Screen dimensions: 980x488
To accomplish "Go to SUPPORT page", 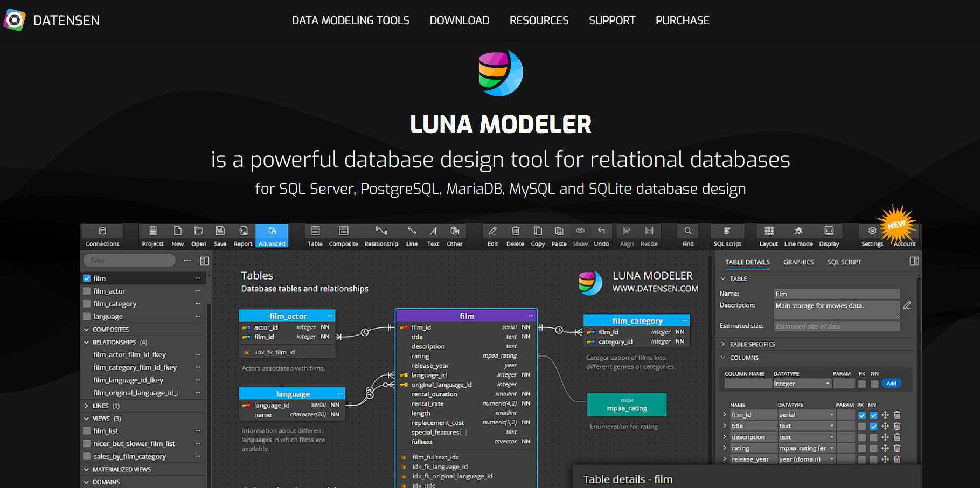I will pyautogui.click(x=612, y=20).
